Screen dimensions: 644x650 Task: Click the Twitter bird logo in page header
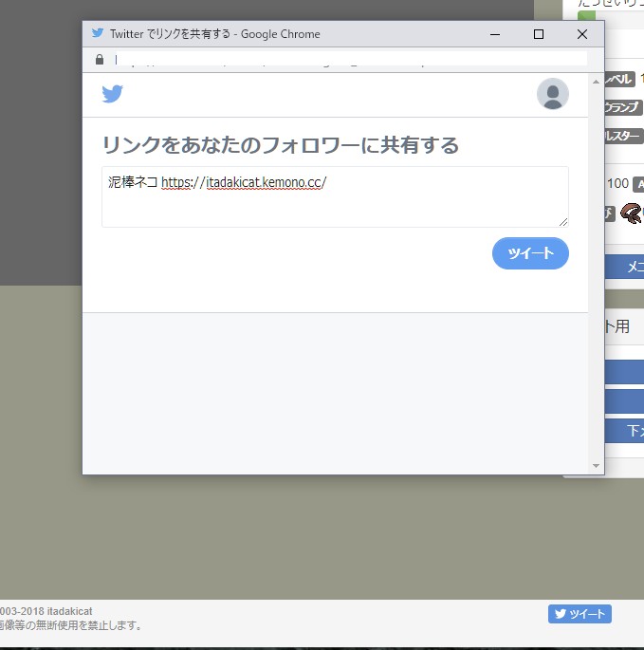(113, 94)
